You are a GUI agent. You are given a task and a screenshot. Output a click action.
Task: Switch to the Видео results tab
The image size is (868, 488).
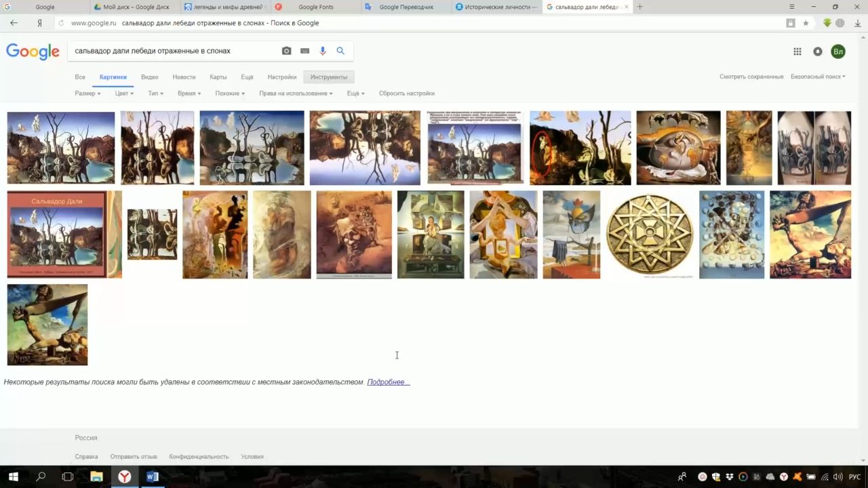tap(149, 77)
